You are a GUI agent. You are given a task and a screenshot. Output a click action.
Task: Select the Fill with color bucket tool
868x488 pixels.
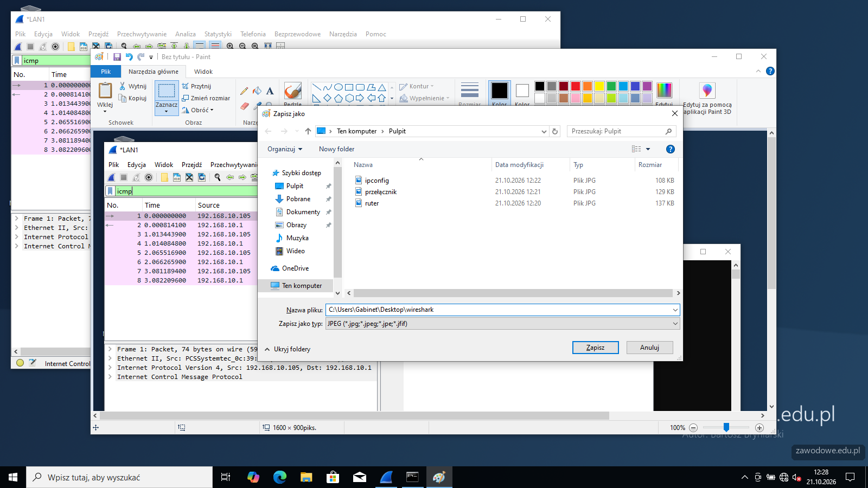257,91
